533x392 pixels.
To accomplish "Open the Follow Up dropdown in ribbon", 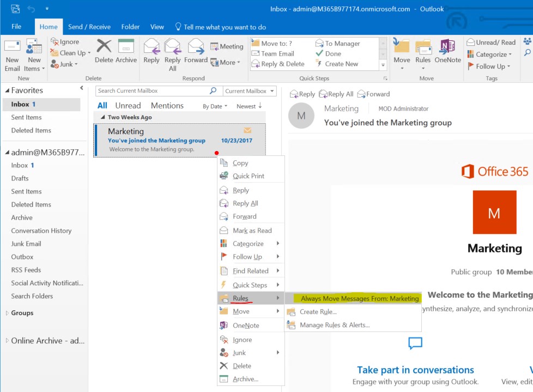I will click(489, 66).
